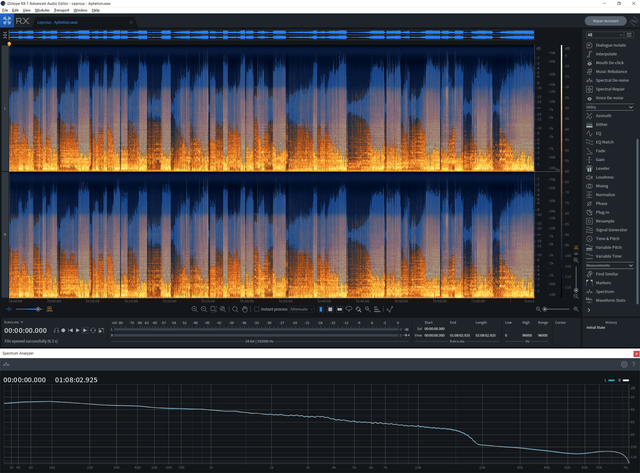Start playback with the Play button
Image resolution: width=640 pixels, height=473 pixels.
pyautogui.click(x=78, y=331)
